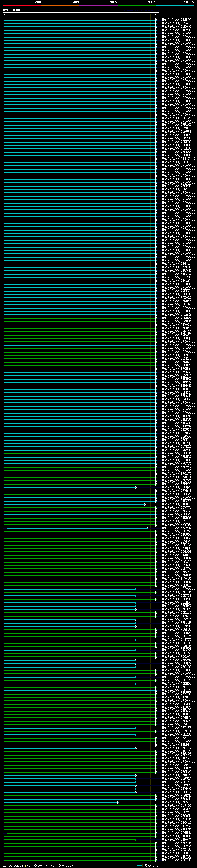Select the UniRef100_Q2N1A5 label

(x=176, y=304)
